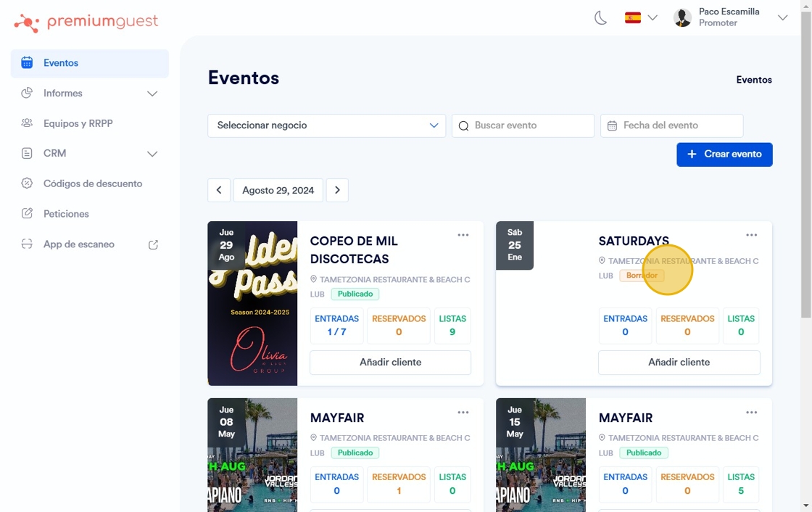Open the Informes sidebar item

tap(90, 94)
